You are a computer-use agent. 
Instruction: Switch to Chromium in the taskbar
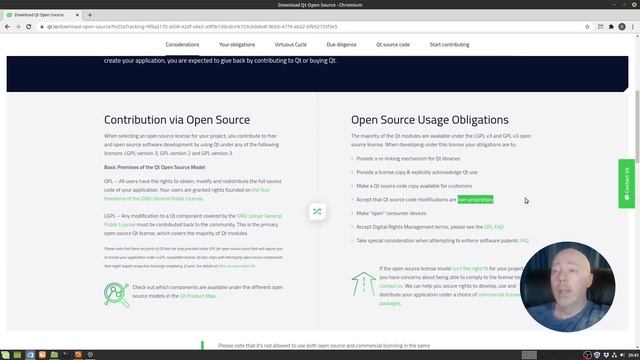(x=30, y=355)
